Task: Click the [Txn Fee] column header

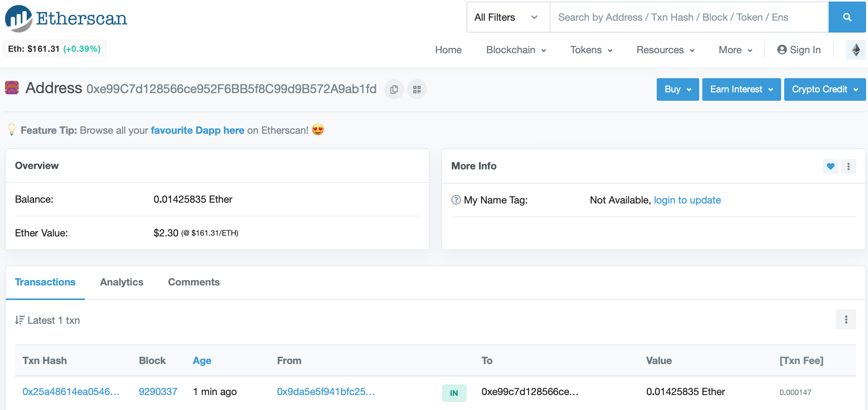Action: 801,361
